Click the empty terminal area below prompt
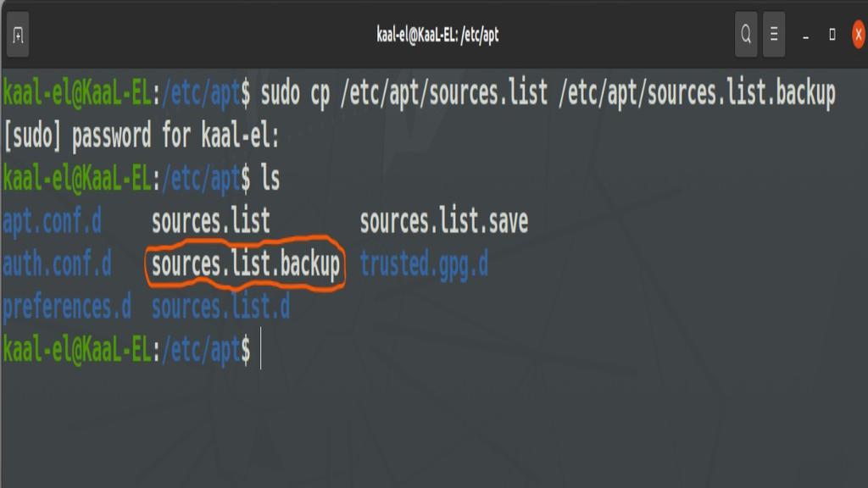868x488 pixels. pyautogui.click(x=434, y=429)
